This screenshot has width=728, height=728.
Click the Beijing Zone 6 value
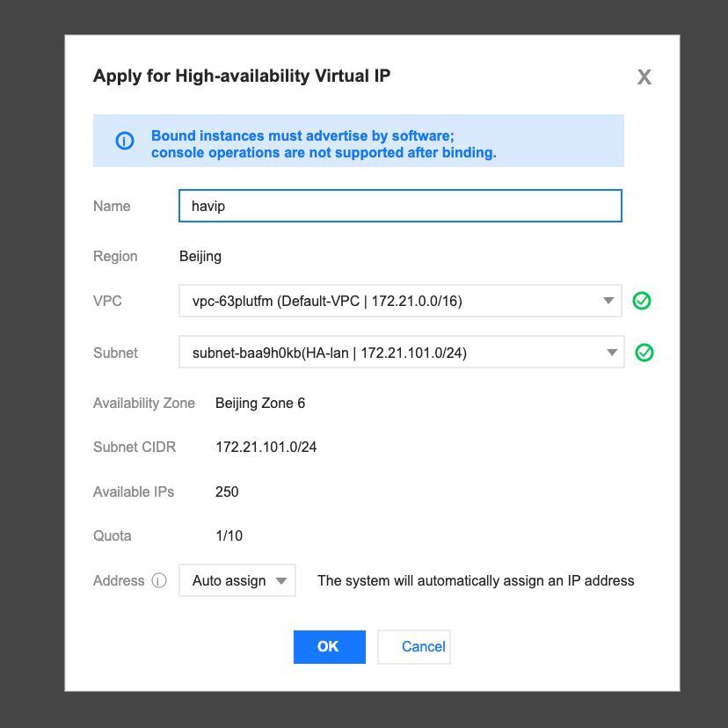click(260, 403)
